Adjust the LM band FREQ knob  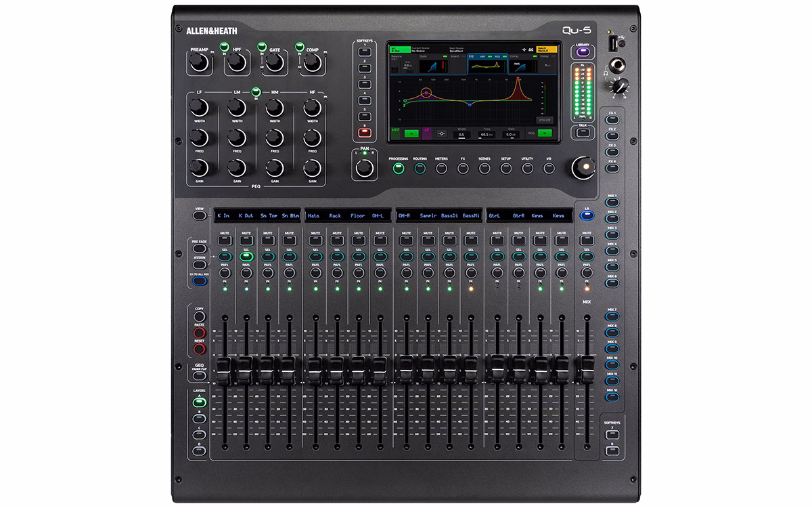(x=236, y=138)
